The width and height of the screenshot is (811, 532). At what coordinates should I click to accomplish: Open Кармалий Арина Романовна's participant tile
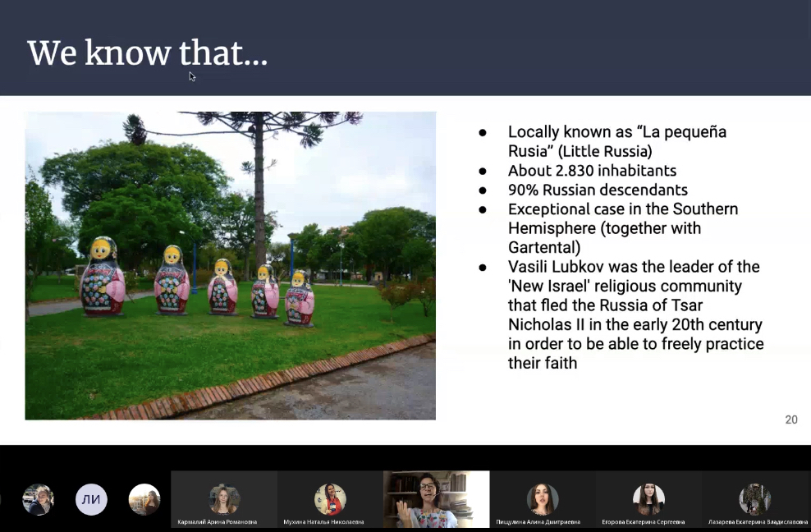(223, 499)
